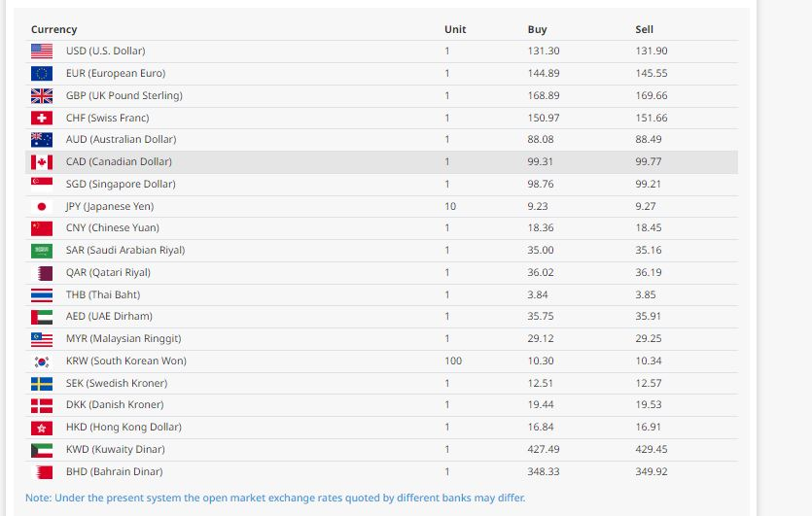Select the AUD (Australian Dollar) label

(x=121, y=139)
